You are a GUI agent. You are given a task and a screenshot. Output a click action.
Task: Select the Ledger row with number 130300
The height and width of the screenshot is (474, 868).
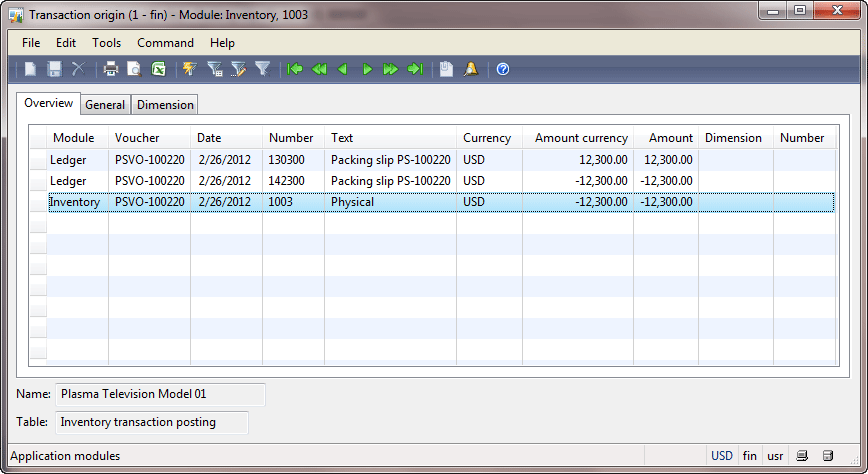pyautogui.click(x=441, y=160)
